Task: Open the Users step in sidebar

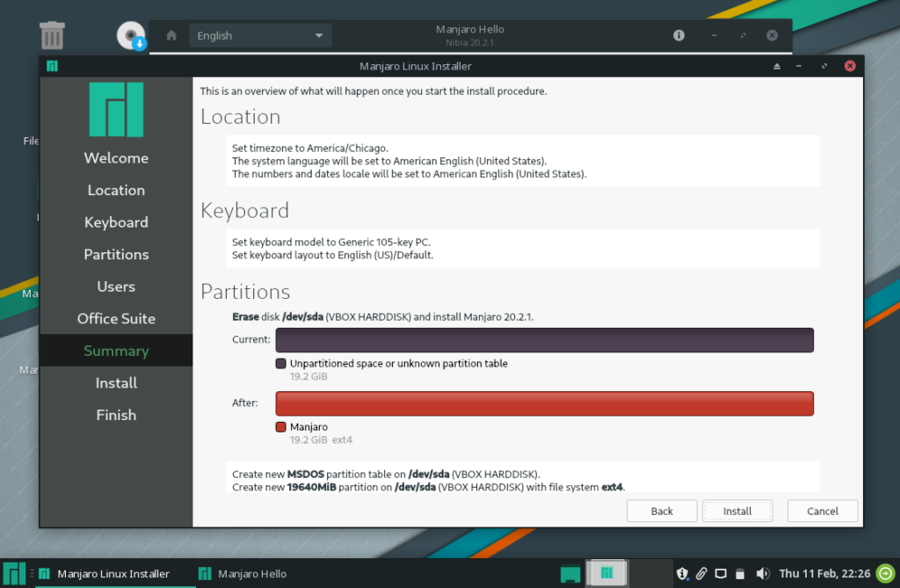Action: [116, 287]
